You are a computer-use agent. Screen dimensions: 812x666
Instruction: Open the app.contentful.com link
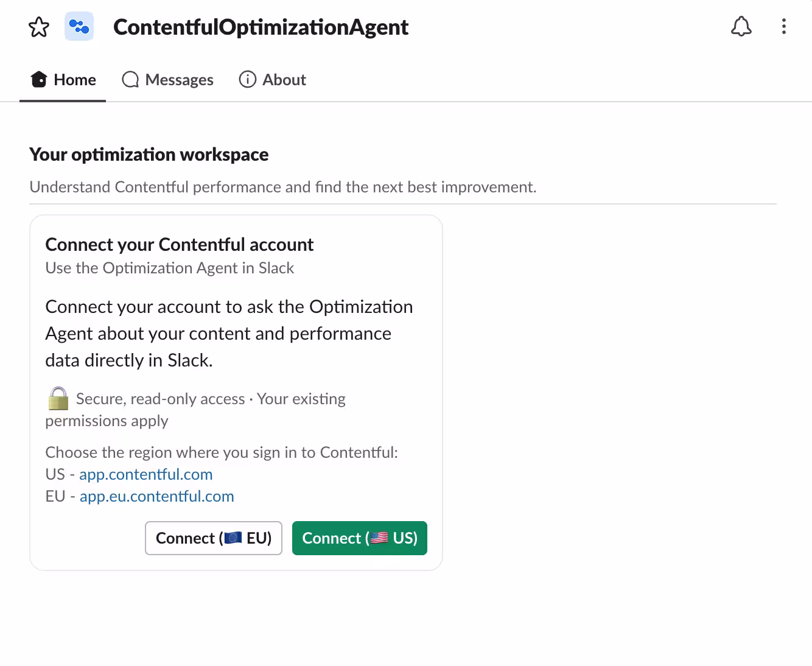tap(146, 474)
